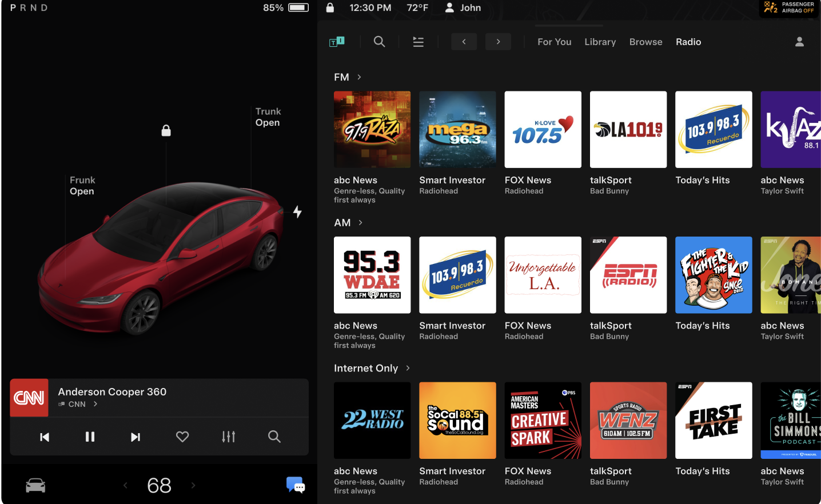This screenshot has width=821, height=504.
Task: Play American Masters Creative Spark
Action: pos(543,421)
